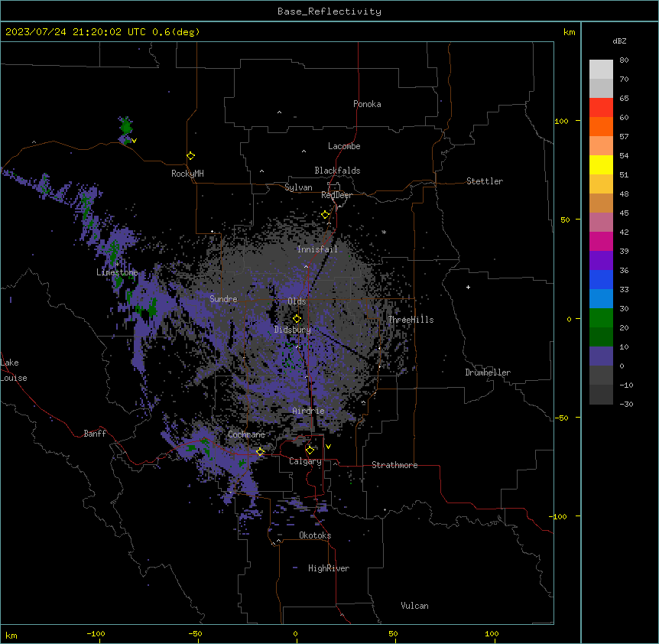
Task: Click the white plus marker north of Drumheller
Action: coord(468,287)
